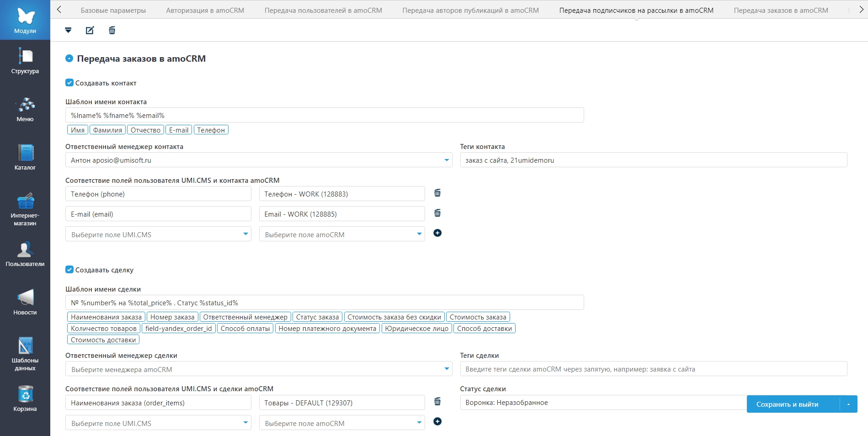Open the Модули butterfly icon
Viewport: 868px width, 436px height.
coord(25,20)
